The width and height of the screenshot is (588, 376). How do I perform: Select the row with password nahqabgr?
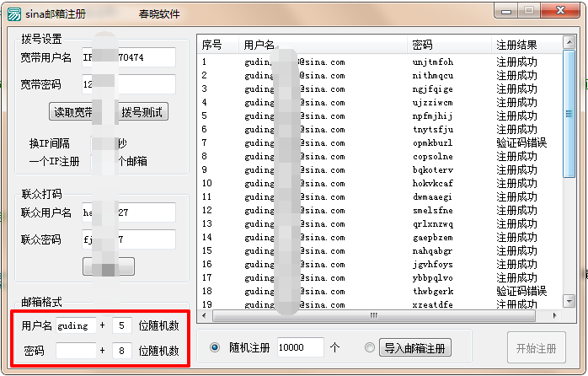[x=380, y=251]
